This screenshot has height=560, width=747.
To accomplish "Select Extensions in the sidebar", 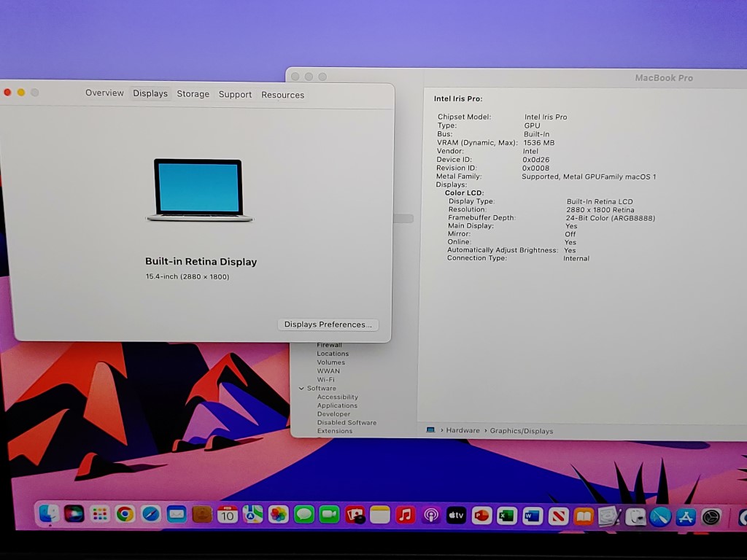I will [x=335, y=432].
